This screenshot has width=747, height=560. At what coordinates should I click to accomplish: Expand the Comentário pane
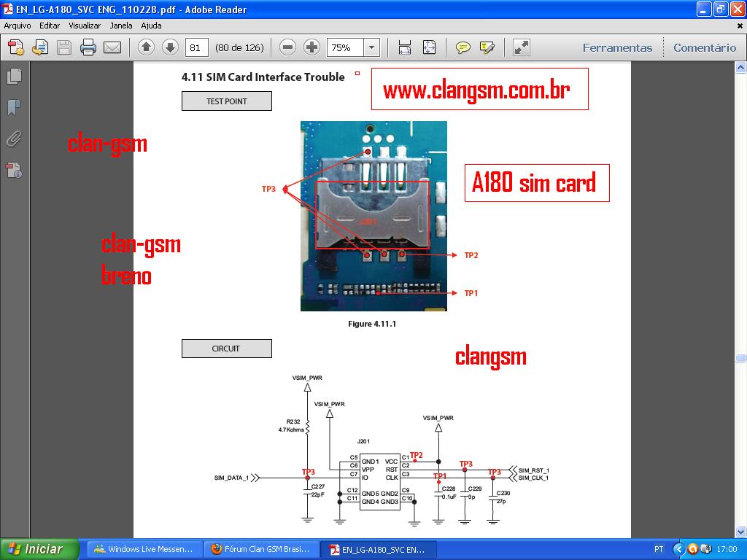tap(704, 47)
